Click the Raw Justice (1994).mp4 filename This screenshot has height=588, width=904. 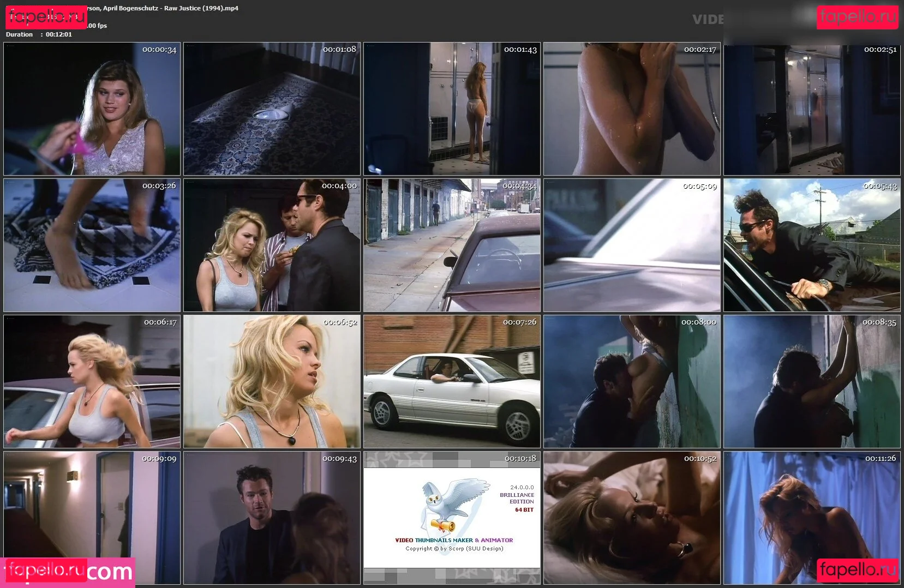(201, 8)
